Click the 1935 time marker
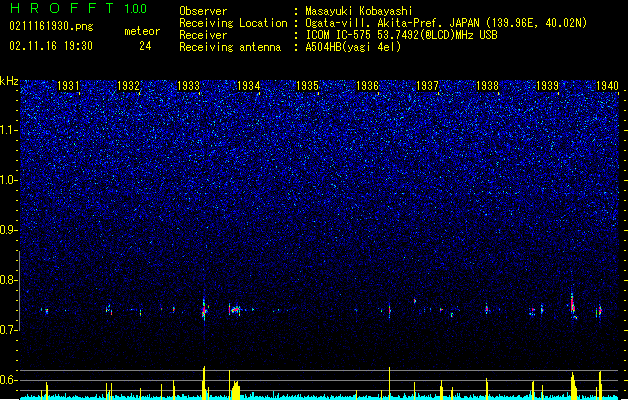The image size is (629, 400). point(307,85)
